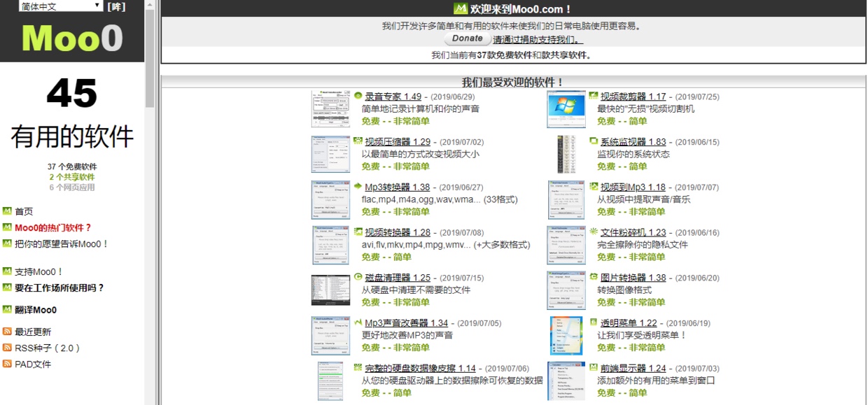Click the Moo0 logo banner
The height and width of the screenshot is (405, 868).
(x=72, y=38)
